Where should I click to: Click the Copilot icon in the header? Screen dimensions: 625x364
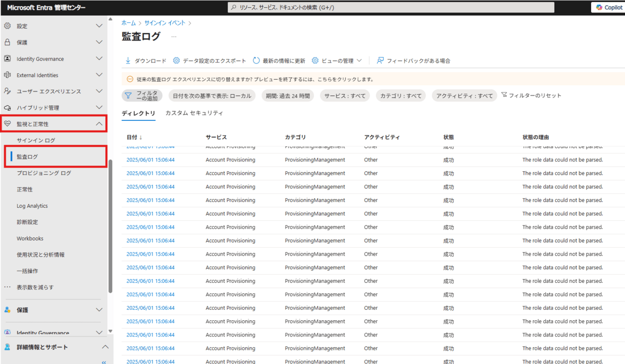pos(599,7)
